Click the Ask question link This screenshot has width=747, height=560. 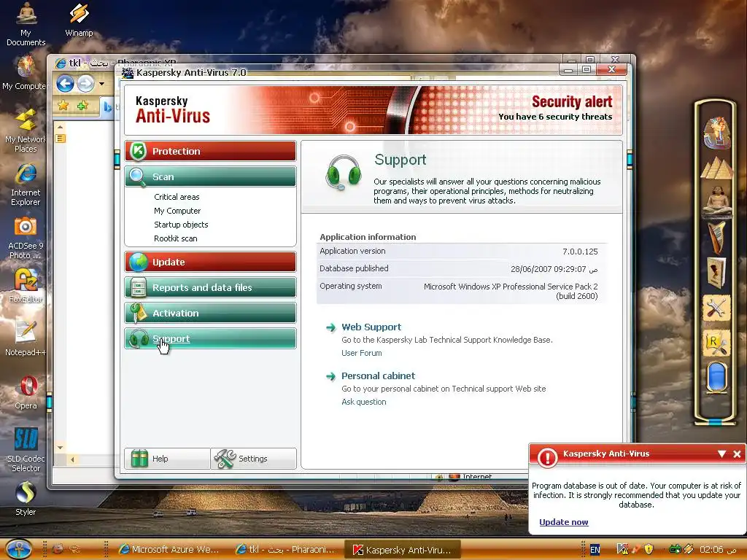[363, 402]
